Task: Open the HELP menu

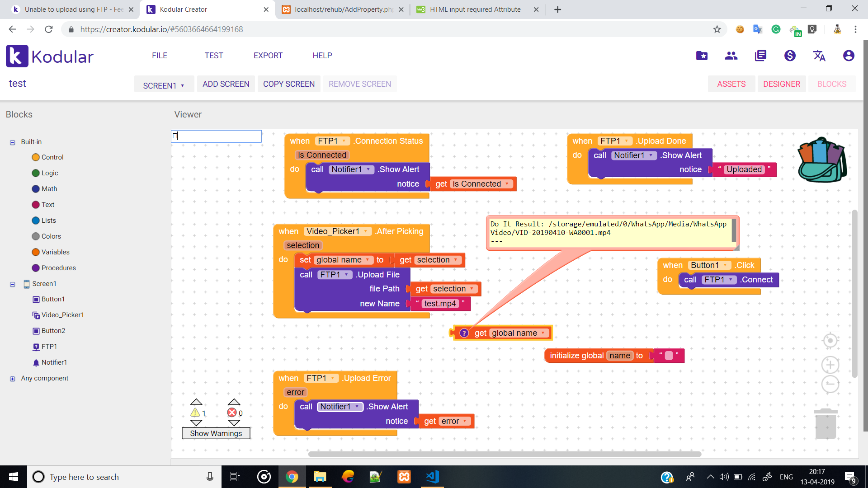Action: (x=322, y=56)
